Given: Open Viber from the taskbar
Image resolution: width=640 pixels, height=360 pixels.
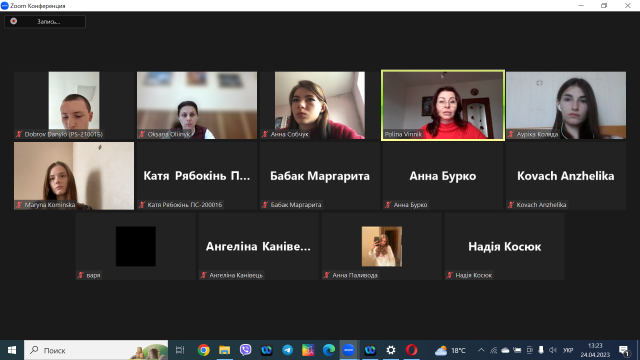Looking at the screenshot, I should click(x=245, y=350).
